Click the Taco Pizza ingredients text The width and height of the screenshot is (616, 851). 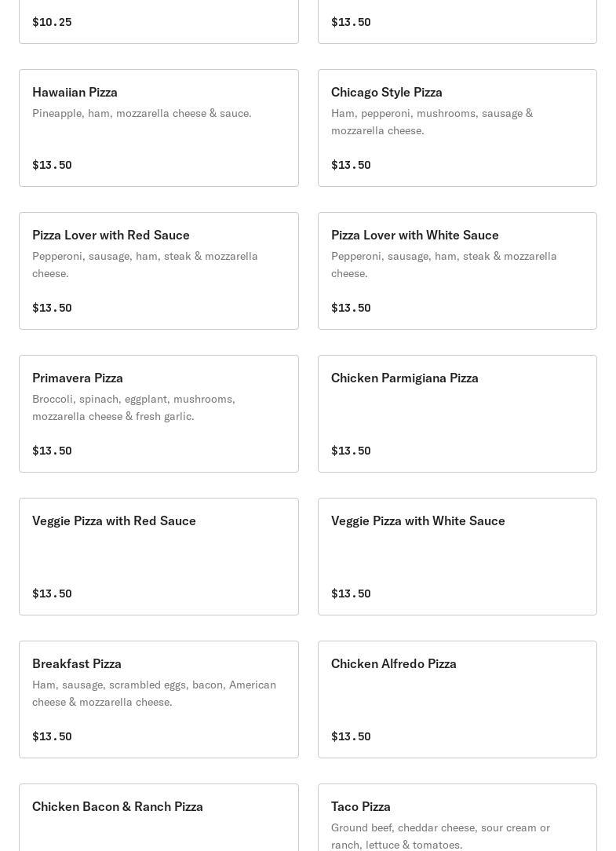440,836
